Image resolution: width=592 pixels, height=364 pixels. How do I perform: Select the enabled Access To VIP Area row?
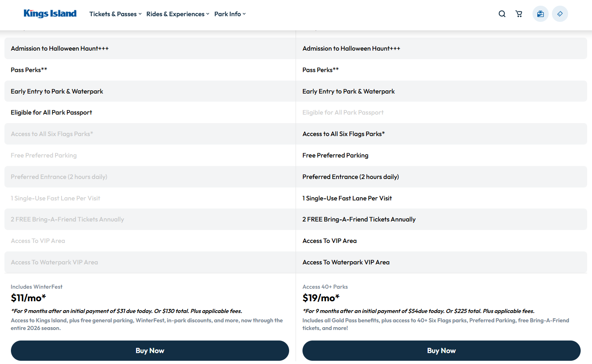click(x=329, y=241)
